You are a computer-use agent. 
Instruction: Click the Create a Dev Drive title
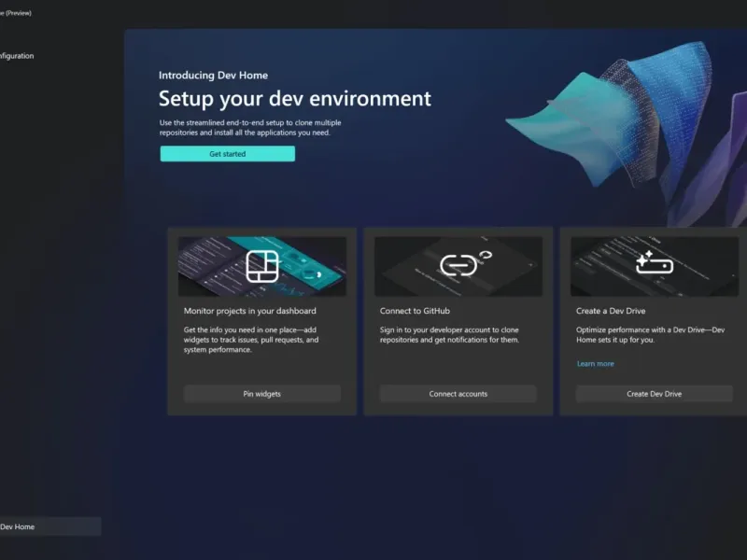(611, 311)
